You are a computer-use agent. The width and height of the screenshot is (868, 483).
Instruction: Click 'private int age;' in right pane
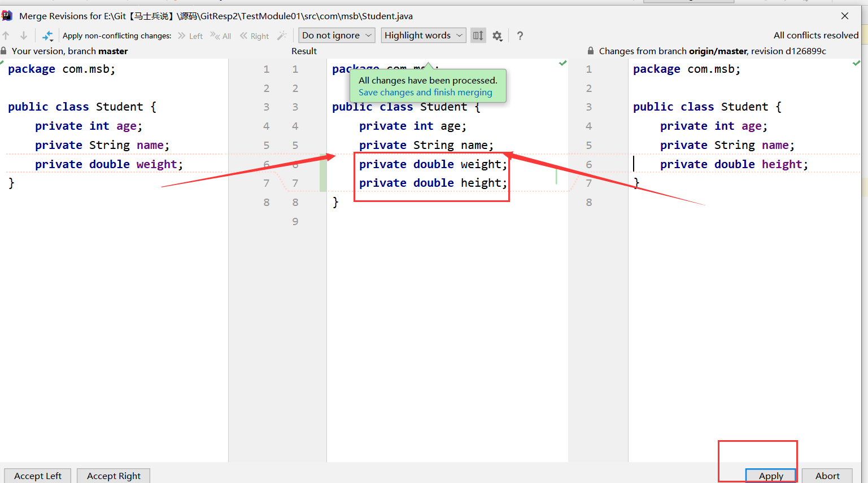point(714,126)
